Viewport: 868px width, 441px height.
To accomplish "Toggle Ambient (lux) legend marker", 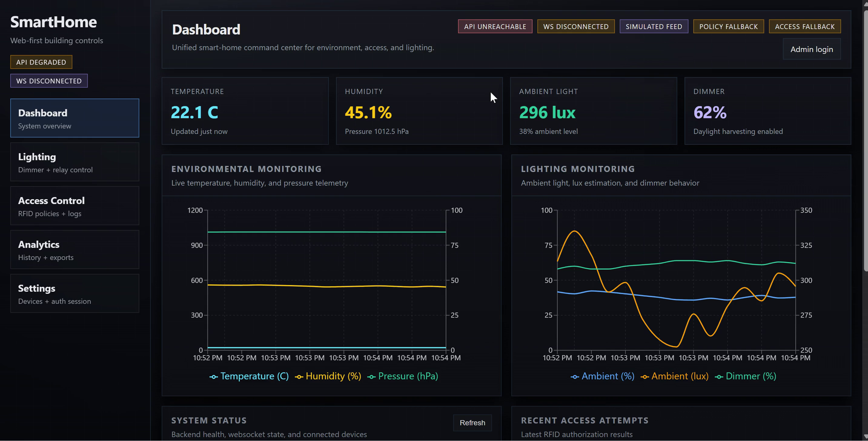I will [644, 377].
